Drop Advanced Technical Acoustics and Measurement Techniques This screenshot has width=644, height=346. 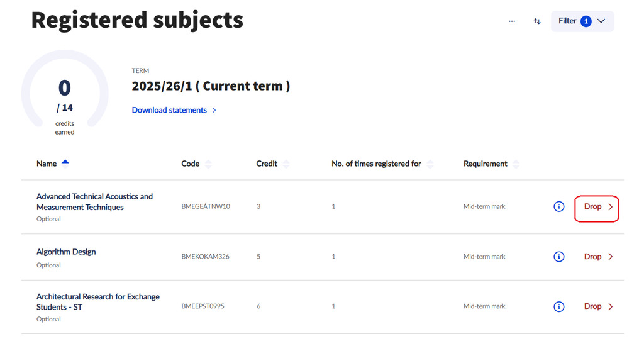pos(597,207)
